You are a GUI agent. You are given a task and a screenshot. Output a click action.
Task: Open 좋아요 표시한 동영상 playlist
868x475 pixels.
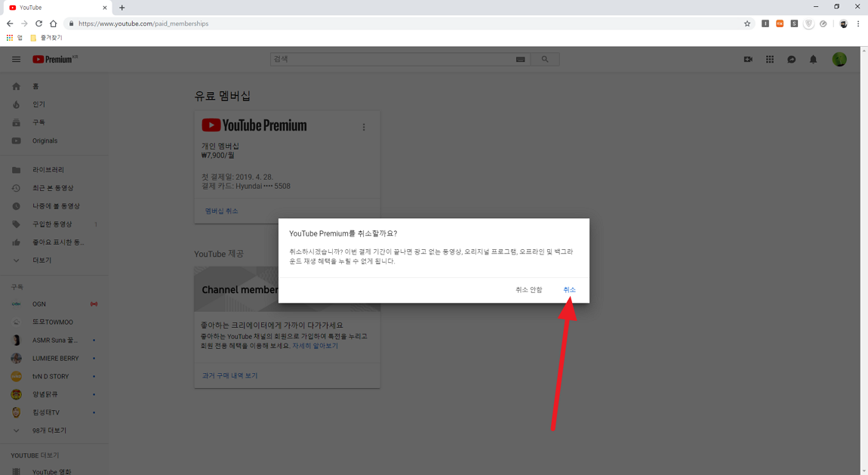point(54,242)
